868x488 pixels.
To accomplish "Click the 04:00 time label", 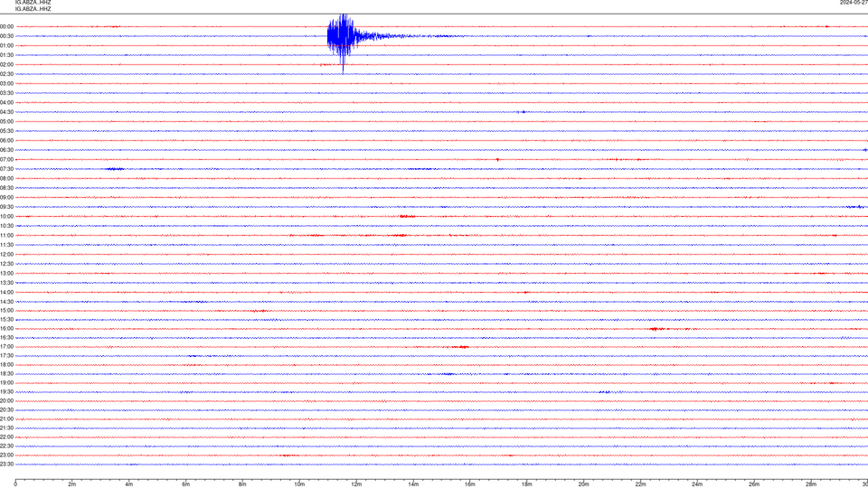I will click(6, 103).
